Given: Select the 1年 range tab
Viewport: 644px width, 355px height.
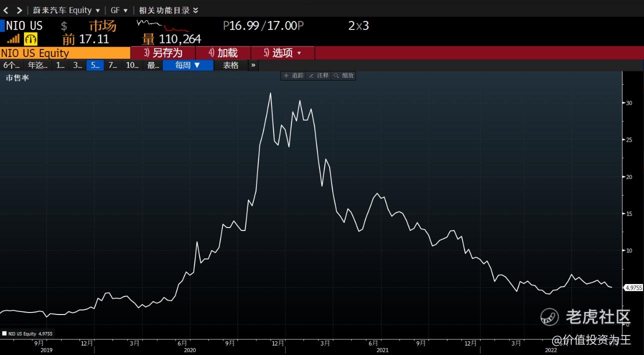Looking at the screenshot, I should 60,65.
